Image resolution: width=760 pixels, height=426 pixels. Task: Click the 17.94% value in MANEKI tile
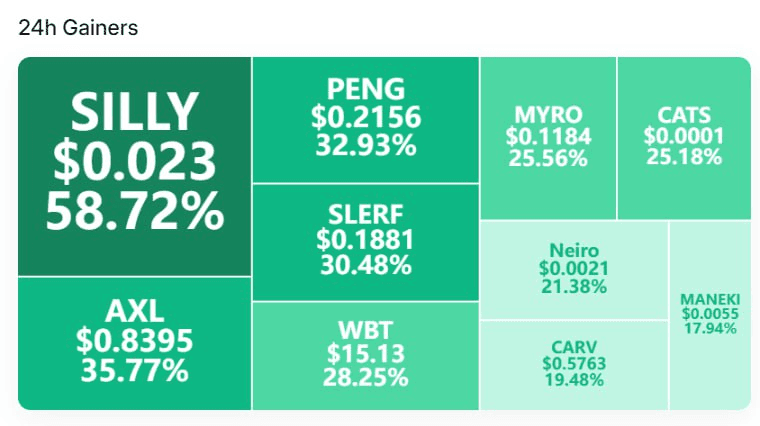[710, 329]
